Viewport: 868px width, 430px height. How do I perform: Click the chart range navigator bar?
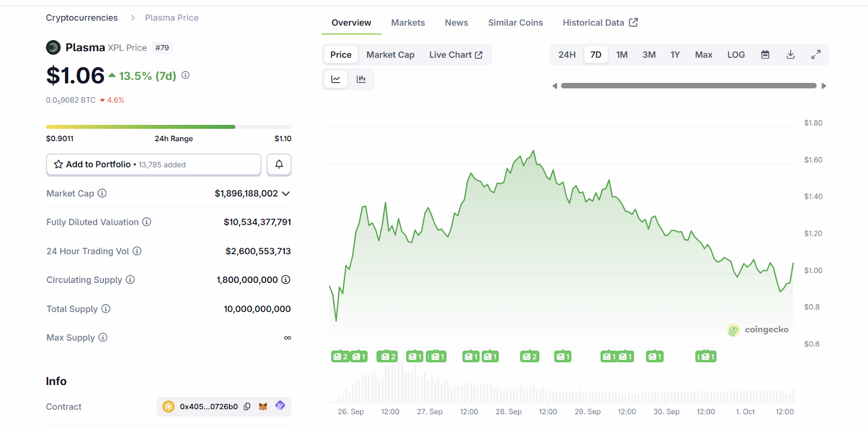(x=688, y=86)
